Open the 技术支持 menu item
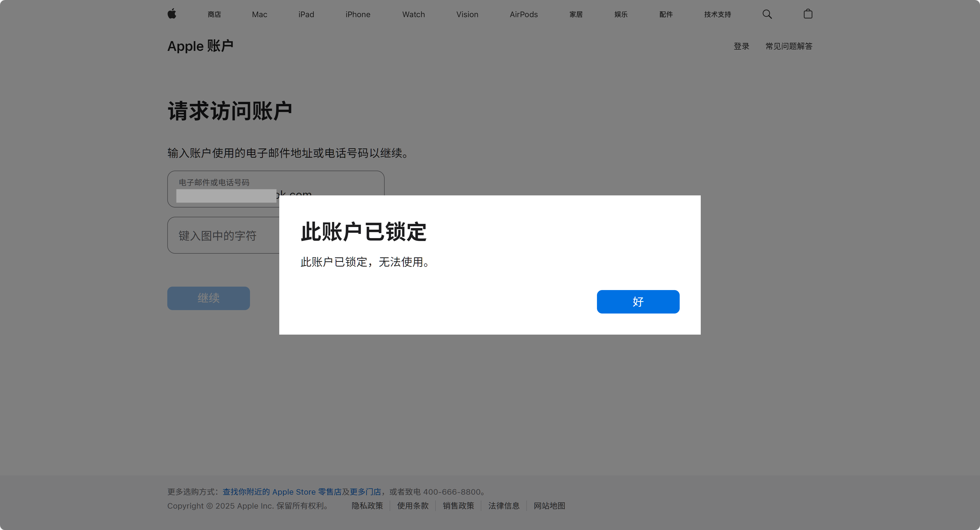980x530 pixels. (x=717, y=15)
